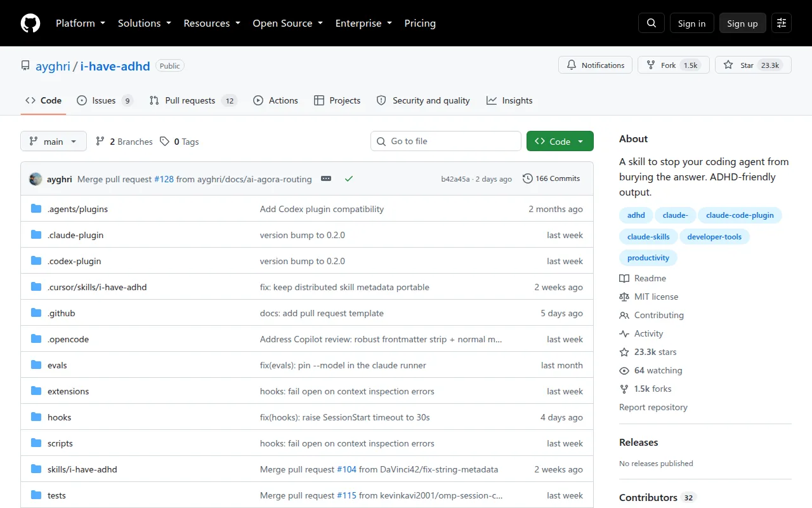The image size is (812, 508).
Task: Switch to the Insights tab
Action: pyautogui.click(x=509, y=100)
